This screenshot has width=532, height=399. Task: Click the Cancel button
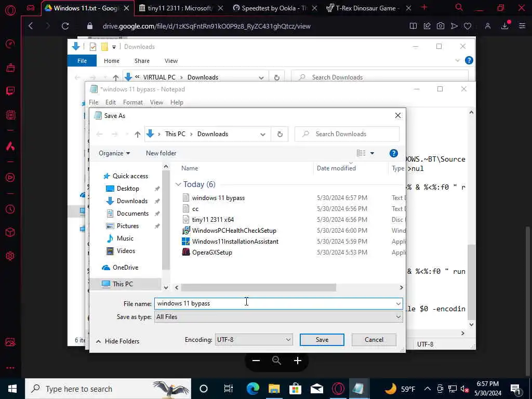pos(374,340)
